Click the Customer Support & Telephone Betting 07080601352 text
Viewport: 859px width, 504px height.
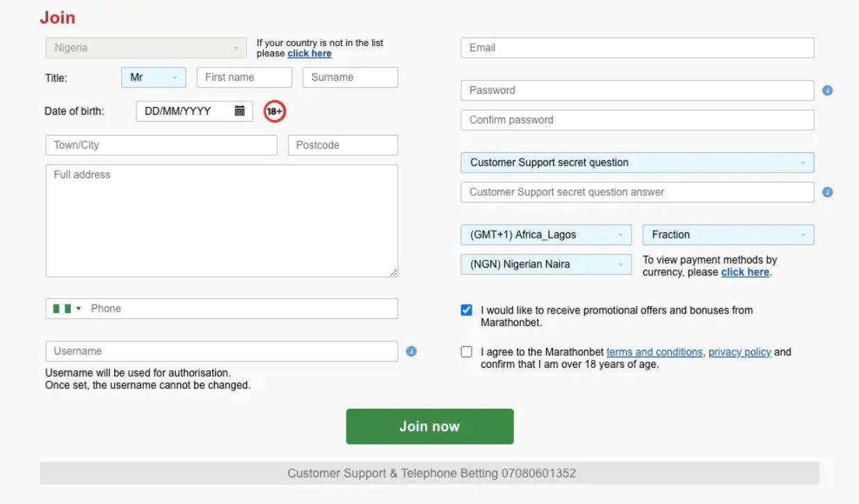coord(431,473)
